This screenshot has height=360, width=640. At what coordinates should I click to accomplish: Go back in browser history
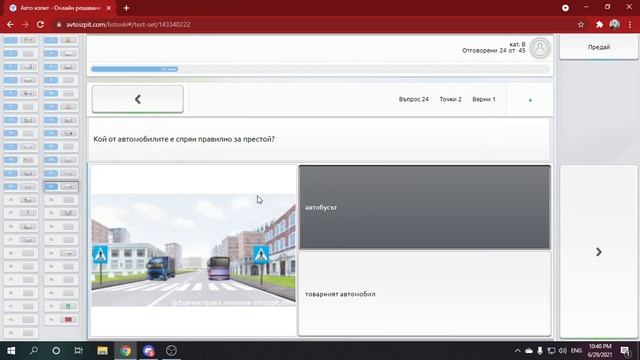(10, 24)
